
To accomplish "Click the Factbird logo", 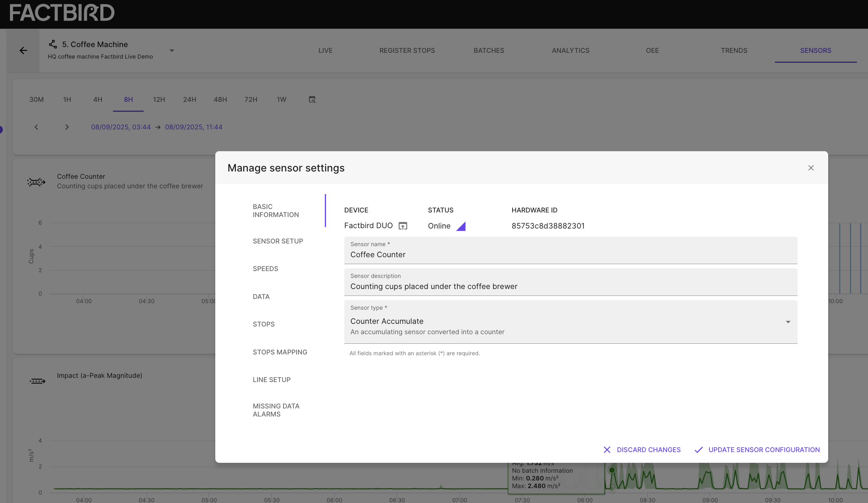I will [x=62, y=13].
